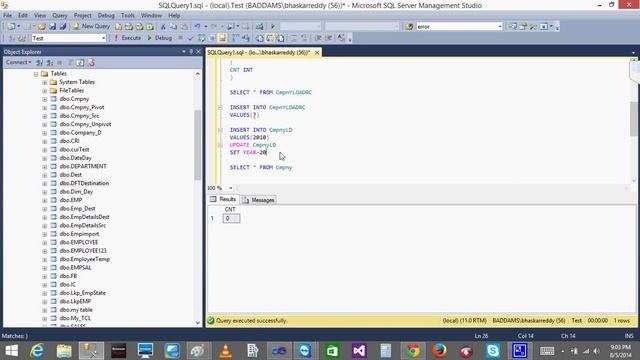Toggle Results to Grid icon
Screen dimensions: 640x360
[x=270, y=38]
